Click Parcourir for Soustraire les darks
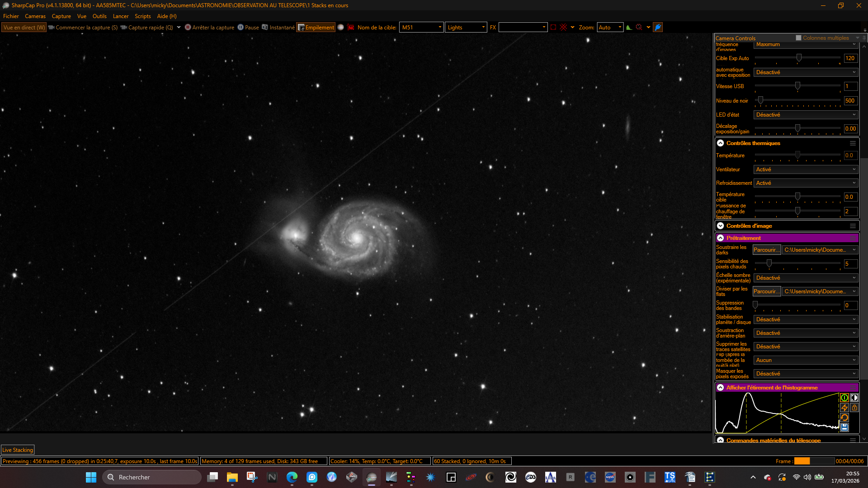The width and height of the screenshot is (868, 488). [766, 250]
